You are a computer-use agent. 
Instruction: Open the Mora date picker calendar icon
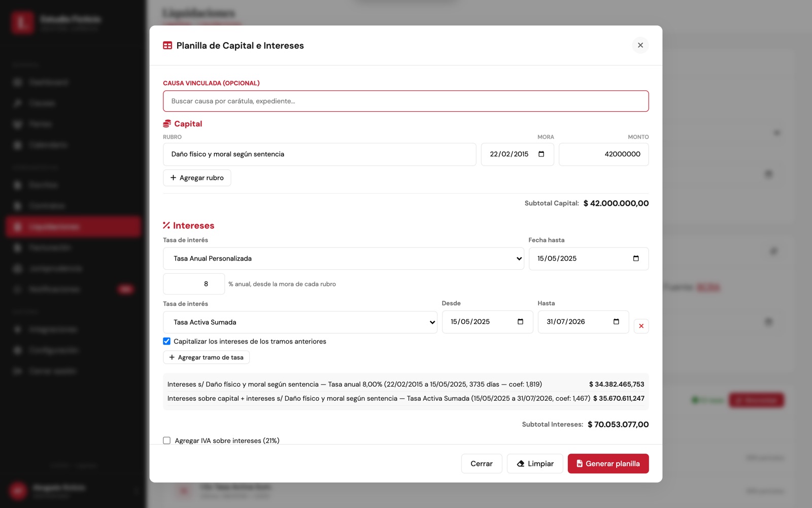click(541, 154)
